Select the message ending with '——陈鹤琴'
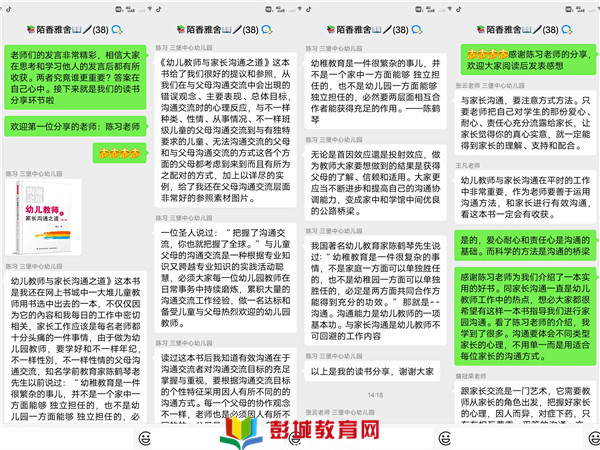This screenshot has height=450, width=600. click(375, 91)
